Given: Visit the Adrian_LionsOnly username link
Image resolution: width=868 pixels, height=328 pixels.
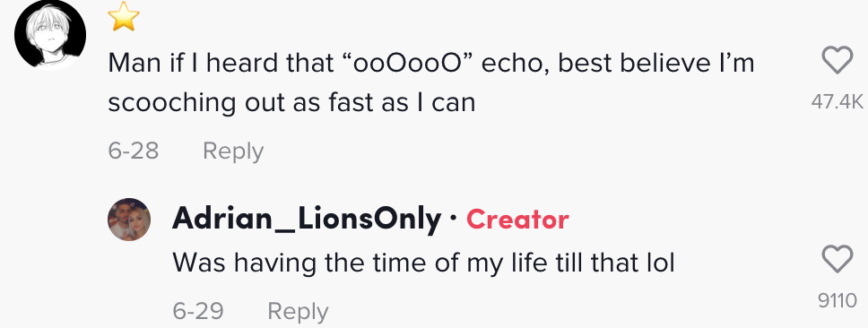Looking at the screenshot, I should click(307, 219).
